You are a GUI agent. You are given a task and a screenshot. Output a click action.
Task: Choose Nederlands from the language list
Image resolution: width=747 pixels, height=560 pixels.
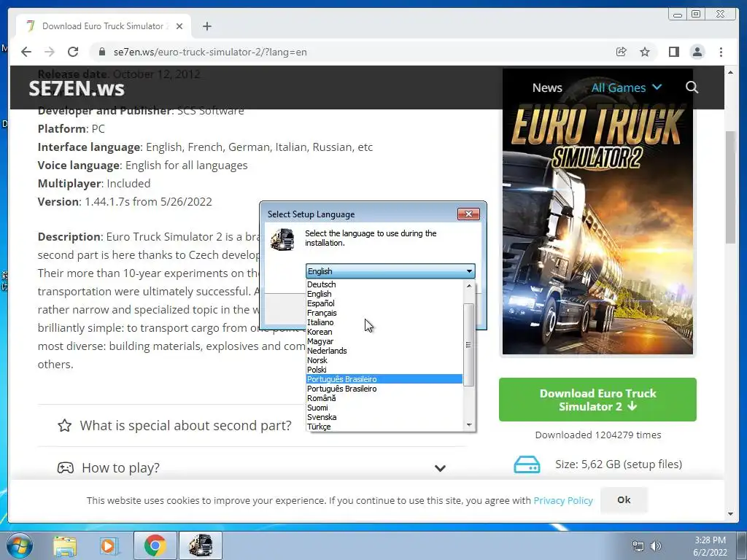384,351
